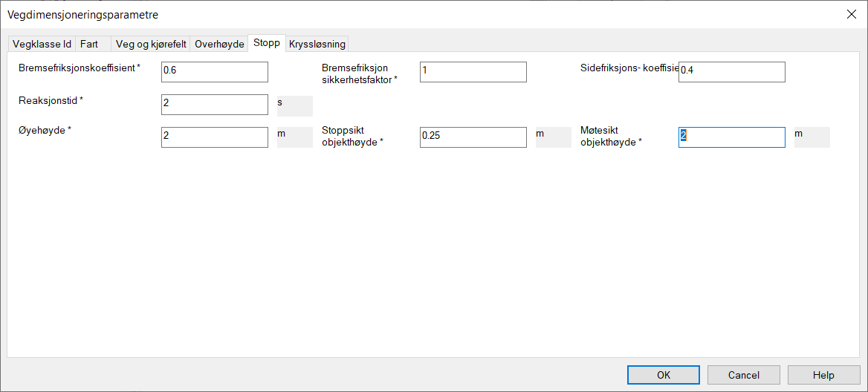Open the Fart tab

(x=89, y=44)
